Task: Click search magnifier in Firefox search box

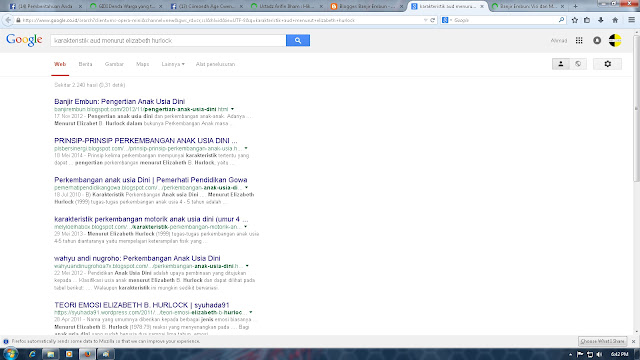Action: point(561,20)
